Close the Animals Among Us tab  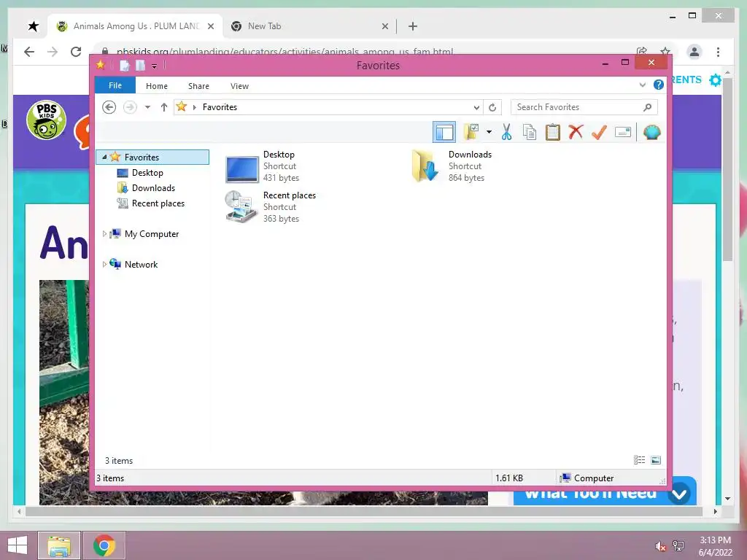211,27
